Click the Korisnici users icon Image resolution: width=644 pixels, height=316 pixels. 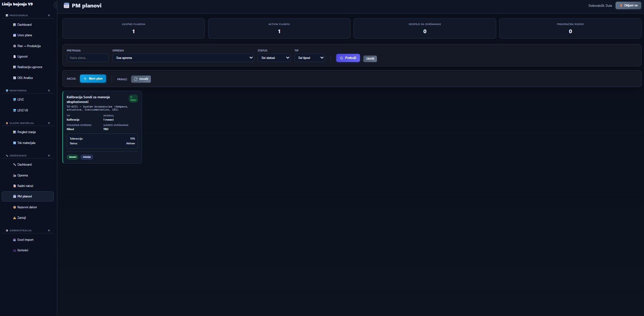click(15, 250)
